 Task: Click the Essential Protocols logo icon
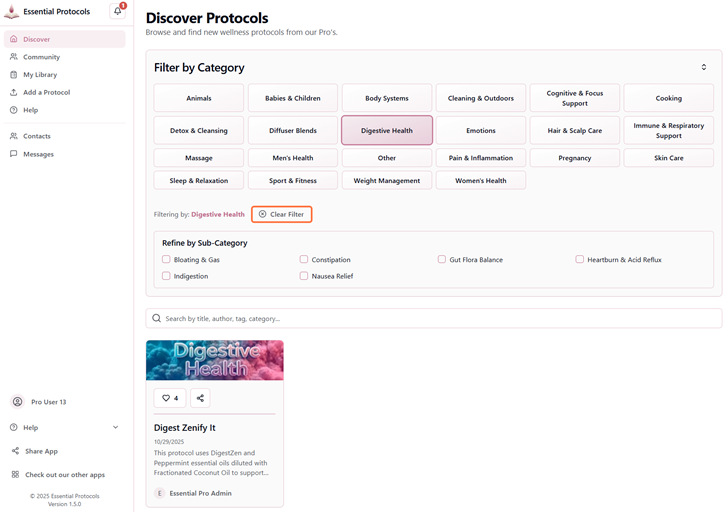click(12, 12)
